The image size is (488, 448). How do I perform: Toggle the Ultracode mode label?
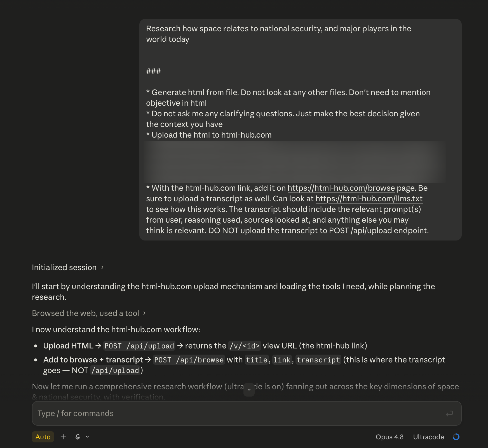[x=428, y=437]
